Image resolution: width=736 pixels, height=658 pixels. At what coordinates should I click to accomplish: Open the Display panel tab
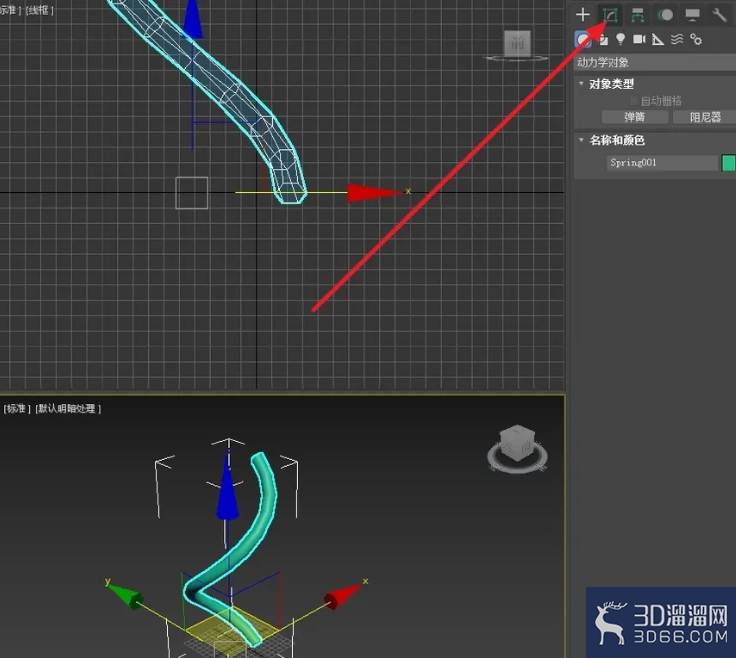[x=692, y=15]
